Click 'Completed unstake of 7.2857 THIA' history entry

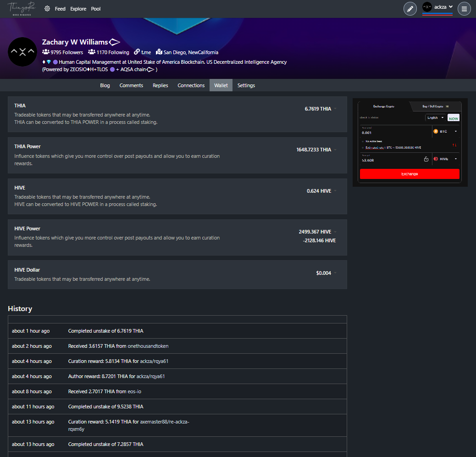tap(105, 444)
